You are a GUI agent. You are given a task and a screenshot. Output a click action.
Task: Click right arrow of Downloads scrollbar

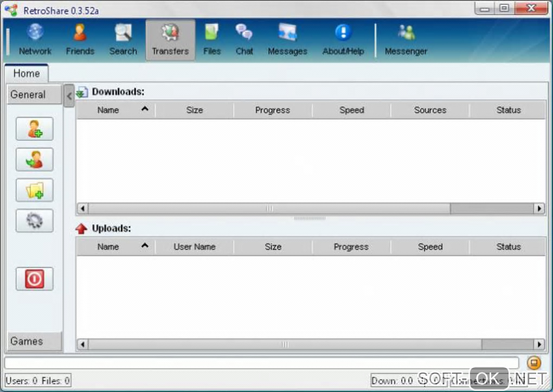tap(539, 209)
